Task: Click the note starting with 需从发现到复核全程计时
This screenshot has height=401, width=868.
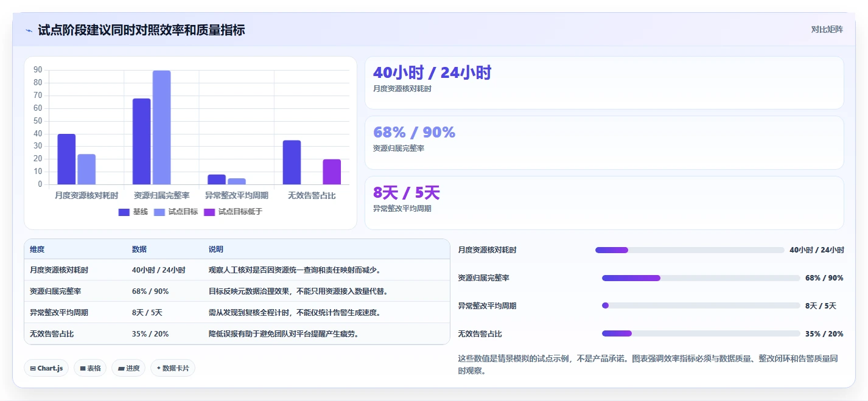Action: click(295, 312)
